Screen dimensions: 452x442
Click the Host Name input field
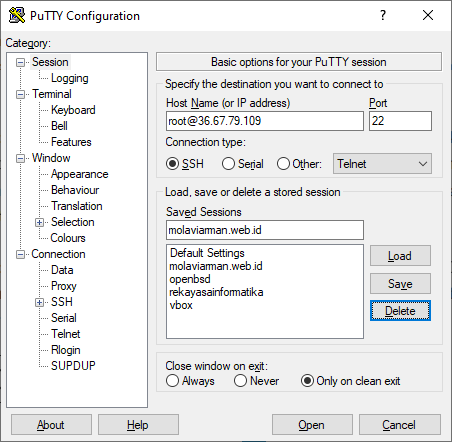click(265, 121)
